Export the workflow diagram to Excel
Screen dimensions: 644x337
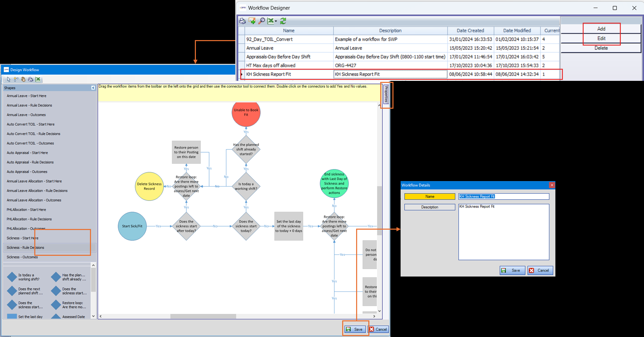pyautogui.click(x=38, y=79)
